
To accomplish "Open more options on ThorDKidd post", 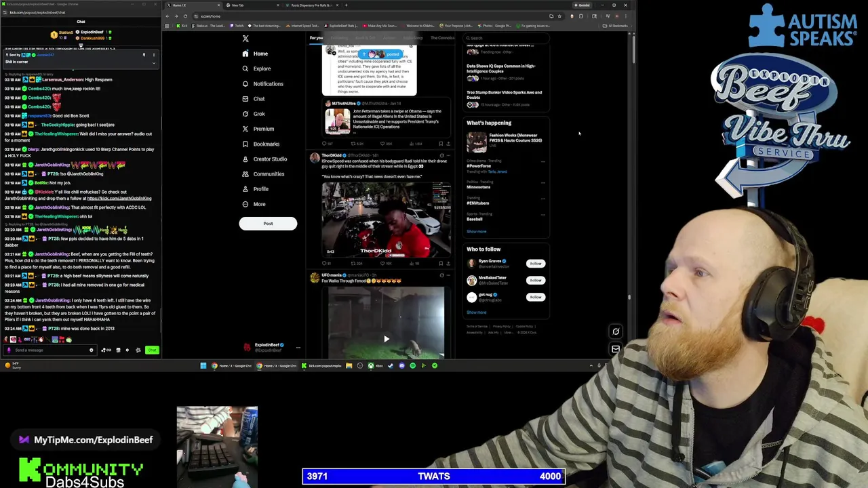I will [449, 155].
